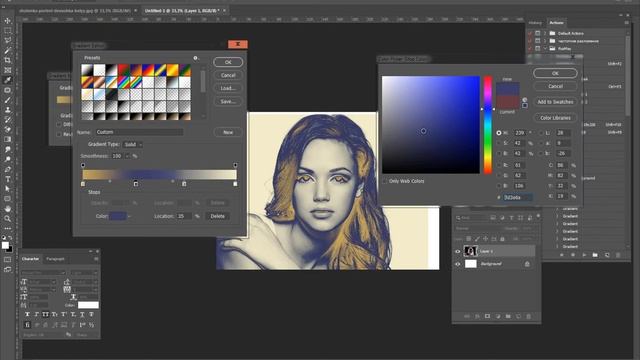This screenshot has height=360, width=640.
Task: Switch to the Actions tab
Action: tap(556, 23)
